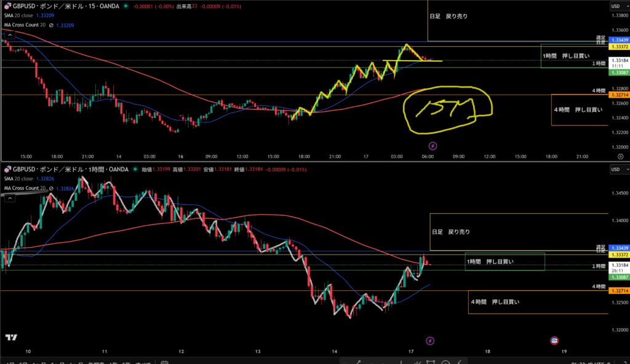Click the lightning event icon on 1-hour chart

pos(430,340)
